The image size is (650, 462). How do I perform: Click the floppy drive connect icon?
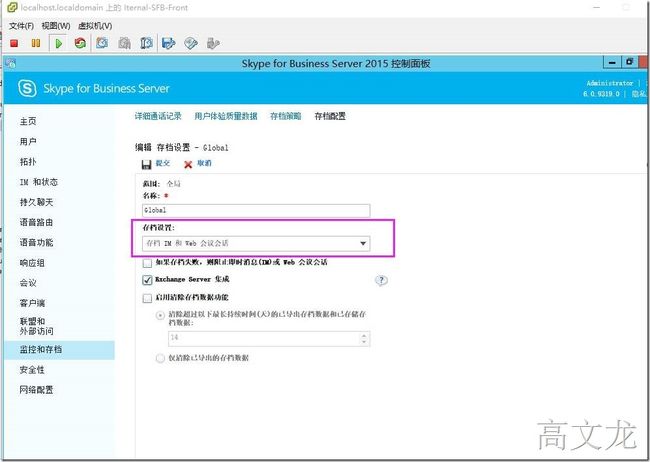[x=169, y=43]
